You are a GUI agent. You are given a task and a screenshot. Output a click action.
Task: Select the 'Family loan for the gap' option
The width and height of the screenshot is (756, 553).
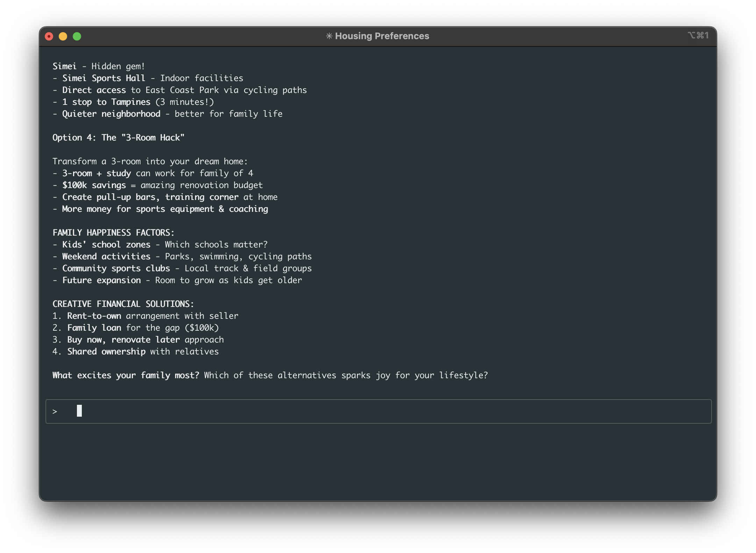coord(136,328)
